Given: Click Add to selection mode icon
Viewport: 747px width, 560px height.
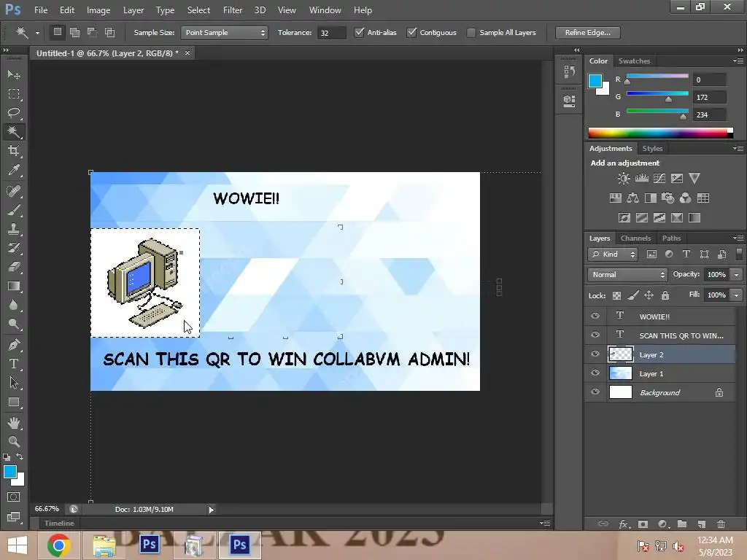Looking at the screenshot, I should coord(75,32).
